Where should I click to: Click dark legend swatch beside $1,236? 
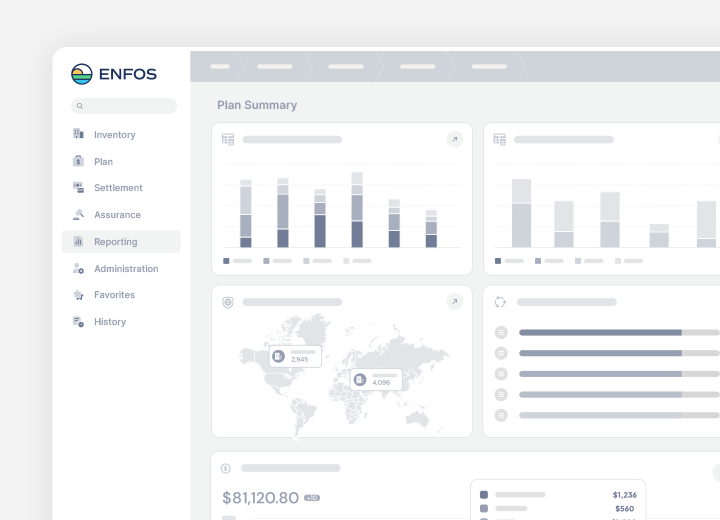click(x=484, y=495)
